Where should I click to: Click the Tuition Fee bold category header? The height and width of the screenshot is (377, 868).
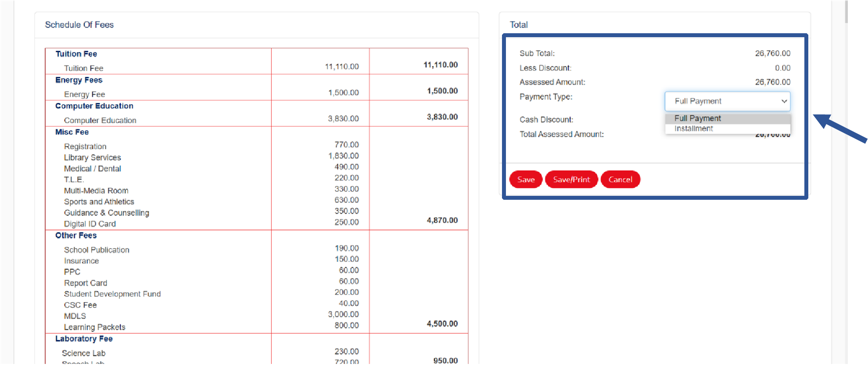(x=76, y=54)
